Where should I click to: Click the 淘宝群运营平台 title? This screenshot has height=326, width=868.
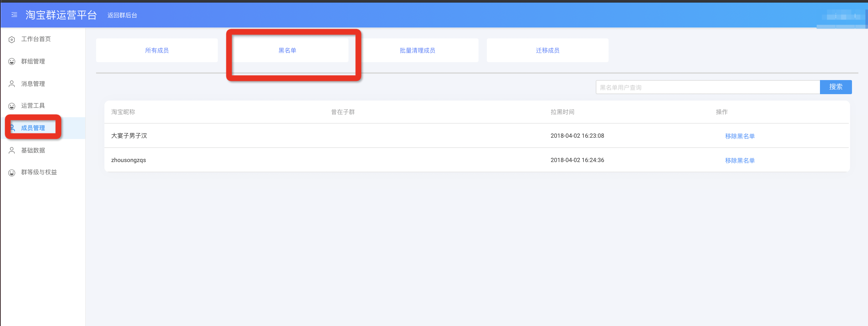61,15
